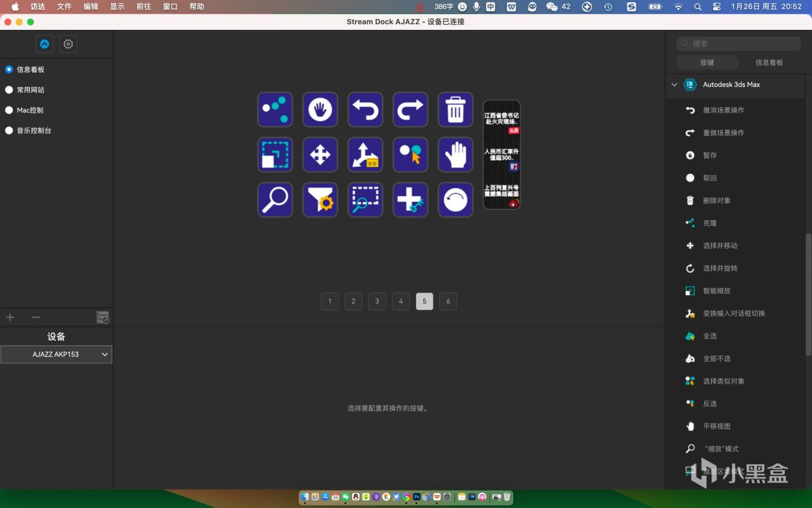
Task: Click the action list scrollbar
Action: point(808,294)
